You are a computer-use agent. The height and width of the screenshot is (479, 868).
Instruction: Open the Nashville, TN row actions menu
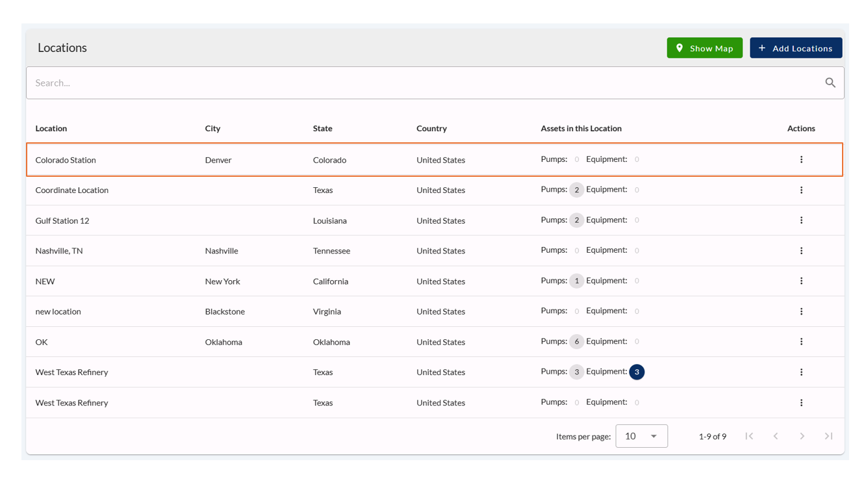(x=801, y=251)
